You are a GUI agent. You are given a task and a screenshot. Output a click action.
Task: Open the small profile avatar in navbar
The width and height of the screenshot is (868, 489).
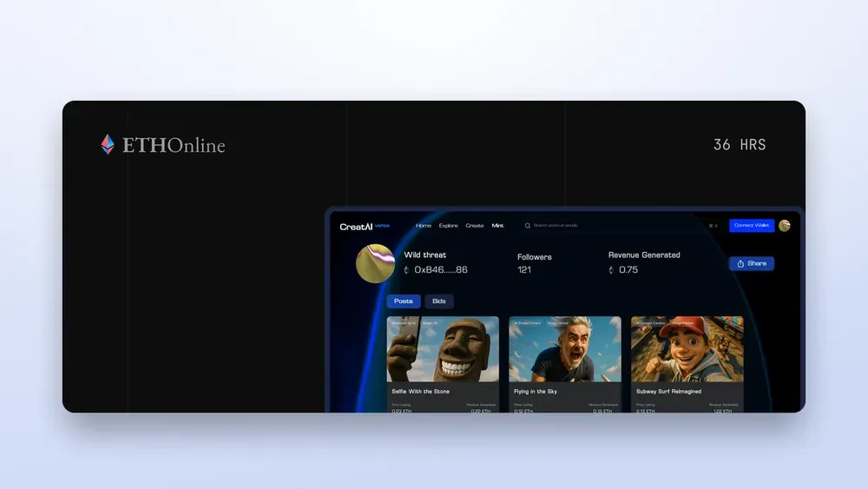785,226
